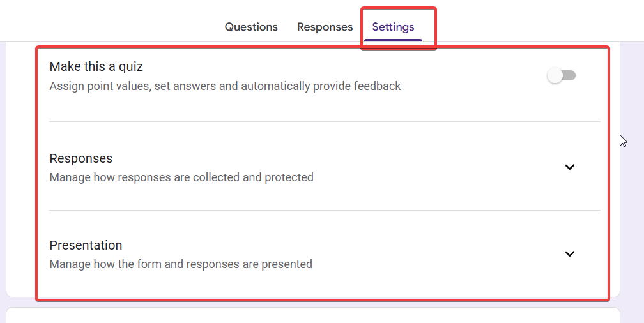Viewport: 644px width, 323px height.
Task: Click the lavender background right of settings card
Action: [x=631, y=192]
